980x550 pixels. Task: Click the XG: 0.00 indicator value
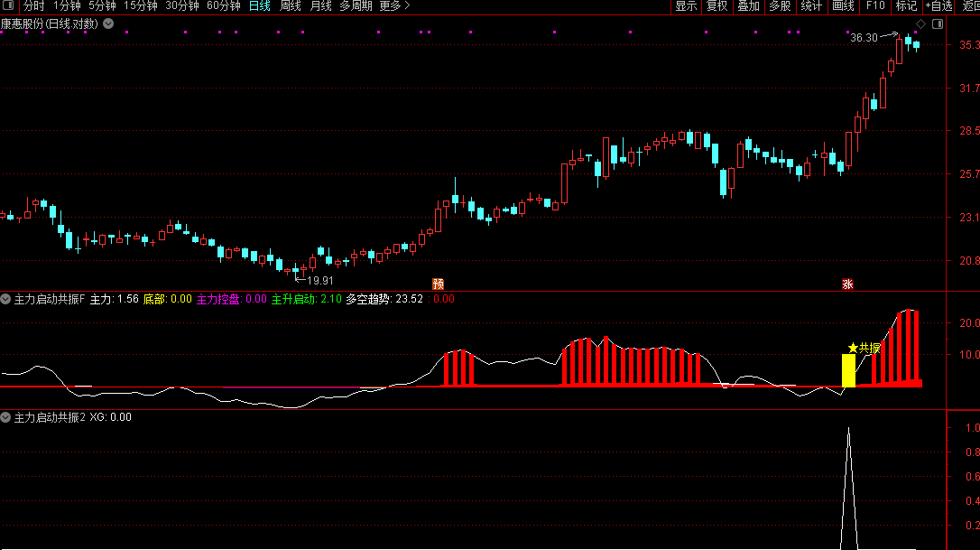[111, 417]
